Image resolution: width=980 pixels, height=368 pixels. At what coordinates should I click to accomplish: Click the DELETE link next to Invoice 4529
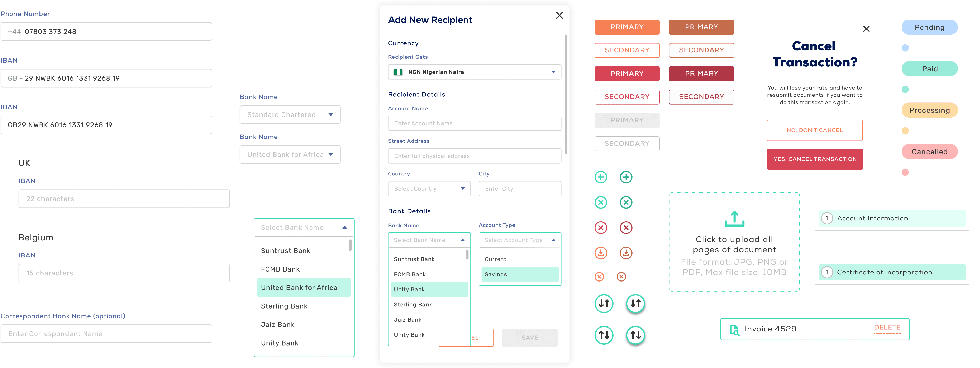point(887,327)
